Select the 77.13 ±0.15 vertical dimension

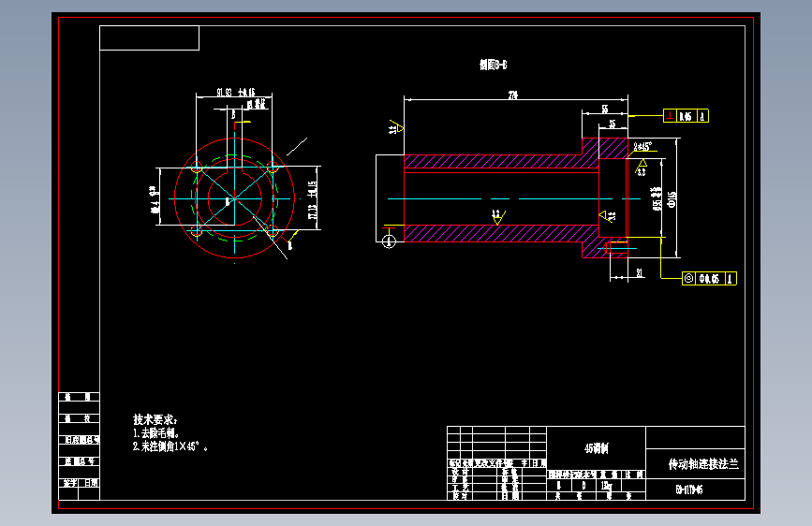tap(312, 200)
